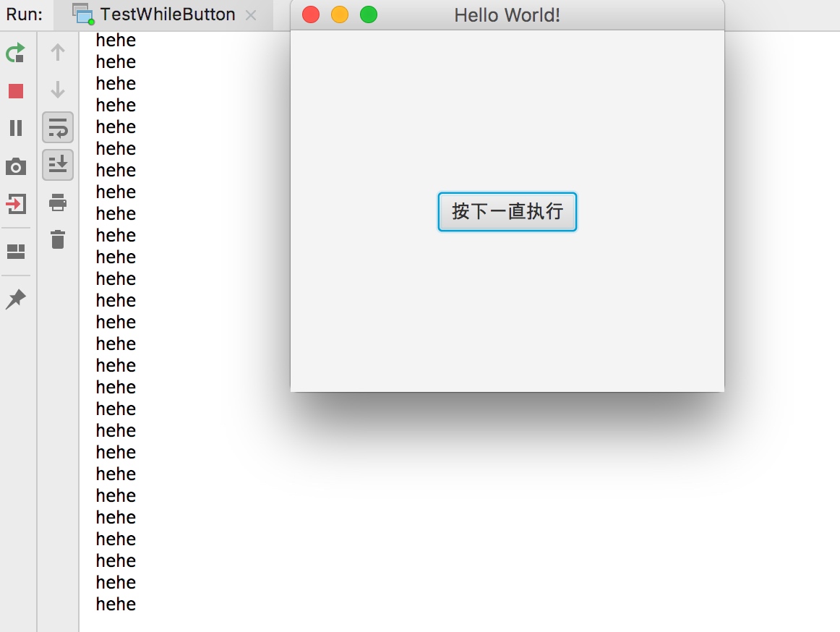Pin the Run tab

click(15, 299)
